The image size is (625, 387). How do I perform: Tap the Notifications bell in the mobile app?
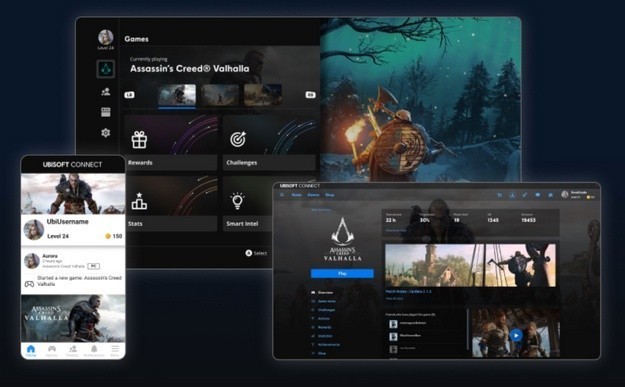click(x=94, y=351)
